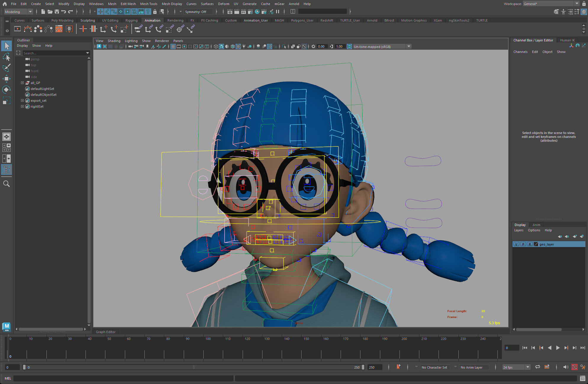Expand the all_GP node in Outliner
The image size is (588, 384).
point(22,83)
